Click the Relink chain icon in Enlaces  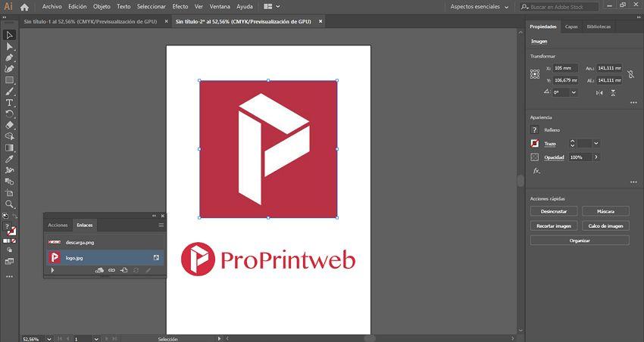click(111, 270)
